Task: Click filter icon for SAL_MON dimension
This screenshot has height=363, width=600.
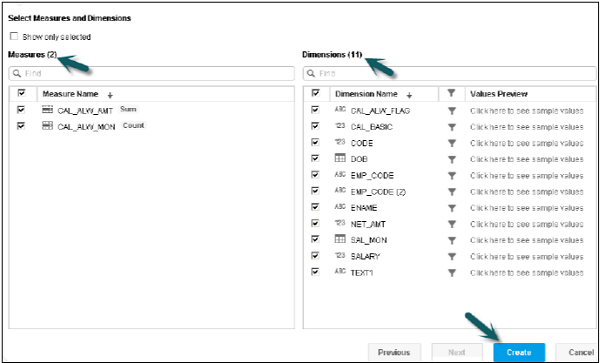Action: coord(452,240)
